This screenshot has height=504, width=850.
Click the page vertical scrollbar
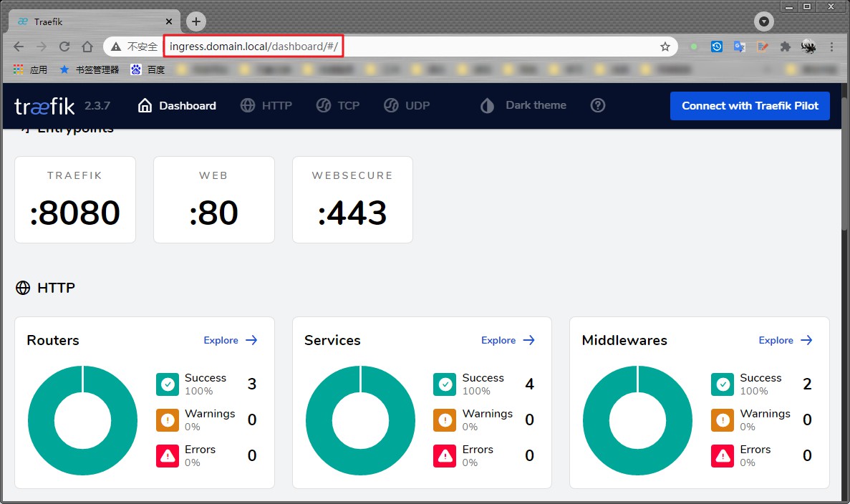(844, 163)
